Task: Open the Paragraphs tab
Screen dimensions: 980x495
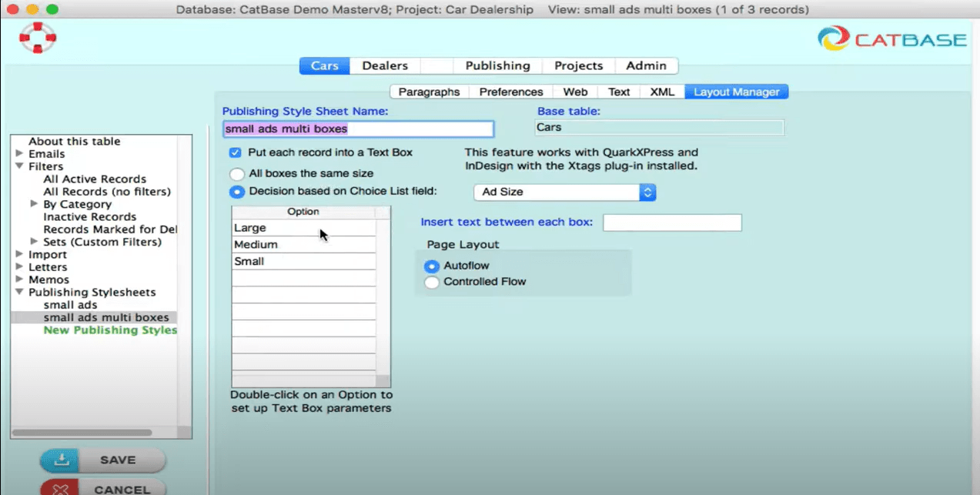Action: (429, 92)
